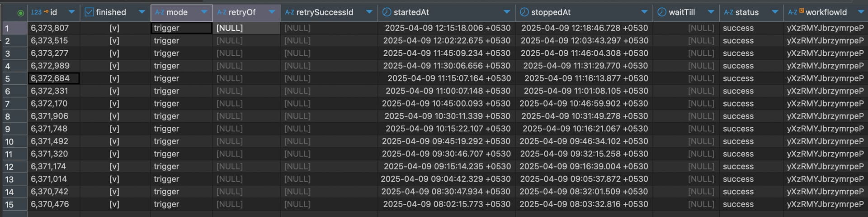This screenshot has height=217, width=868.
Task: Select row number 15 header
Action: coord(14,205)
